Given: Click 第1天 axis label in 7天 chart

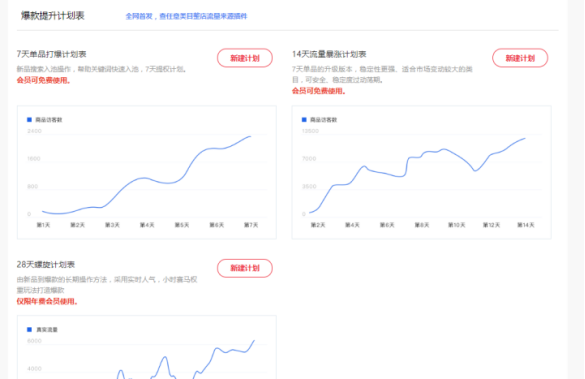Looking at the screenshot, I should tap(43, 225).
